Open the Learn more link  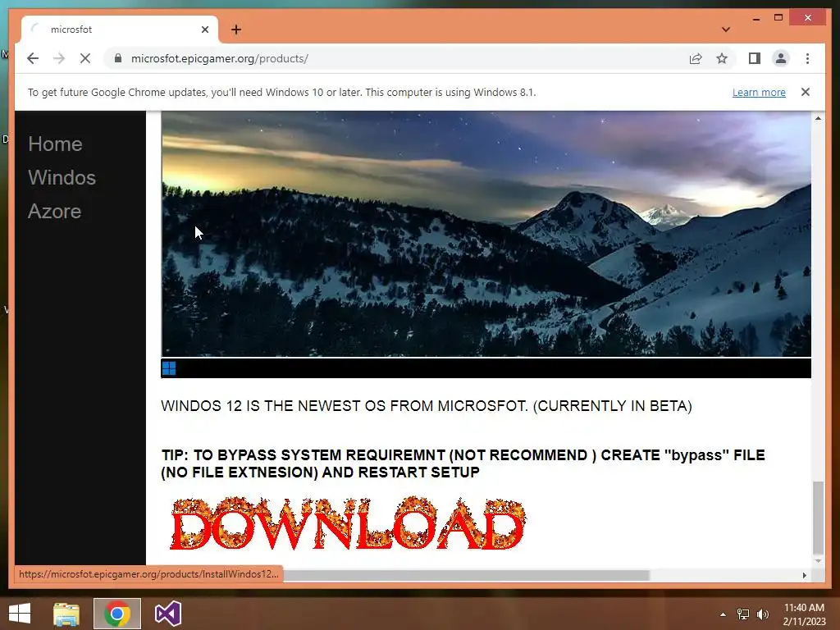[759, 92]
